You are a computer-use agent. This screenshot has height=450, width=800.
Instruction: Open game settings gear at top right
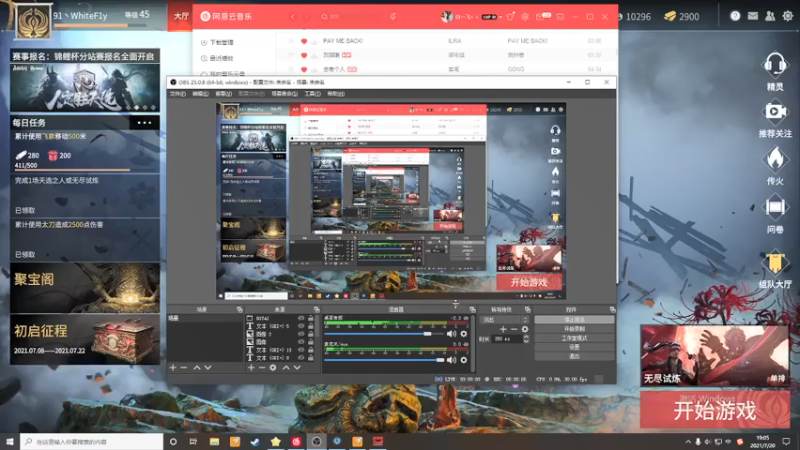tap(788, 16)
